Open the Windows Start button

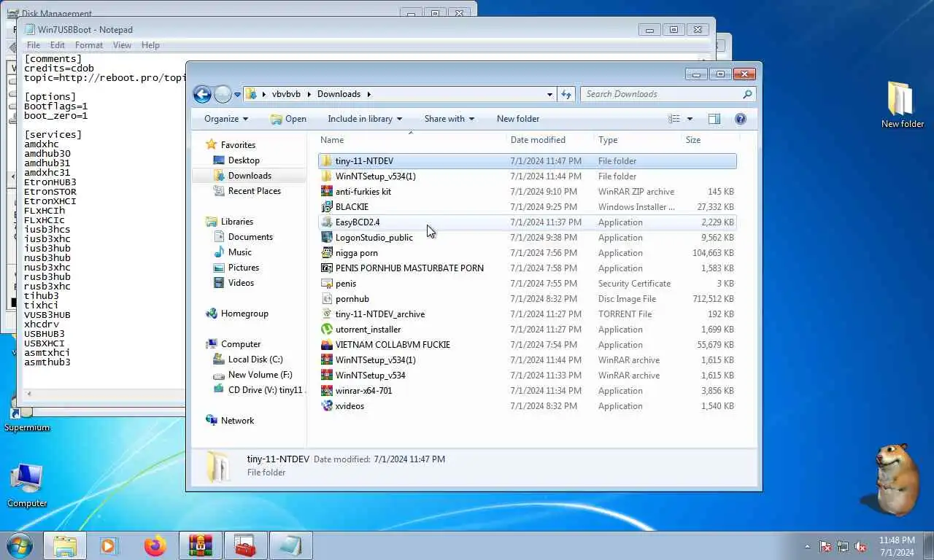point(20,545)
